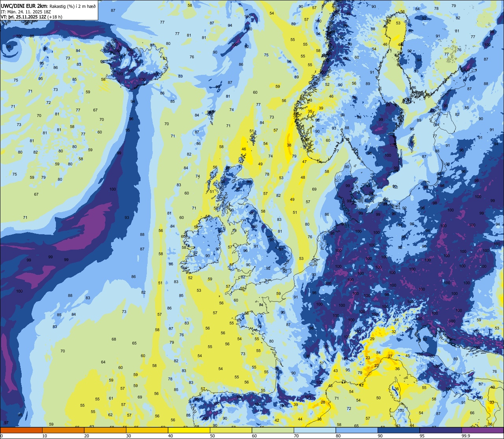Viewport: 504px width, 439px height.
Task: Click the dark blue 90–95 legend segment
Action: pyautogui.click(x=399, y=430)
